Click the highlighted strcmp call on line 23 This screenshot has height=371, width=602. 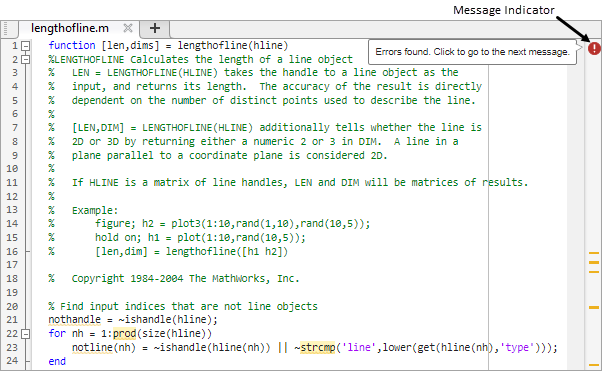[318, 347]
